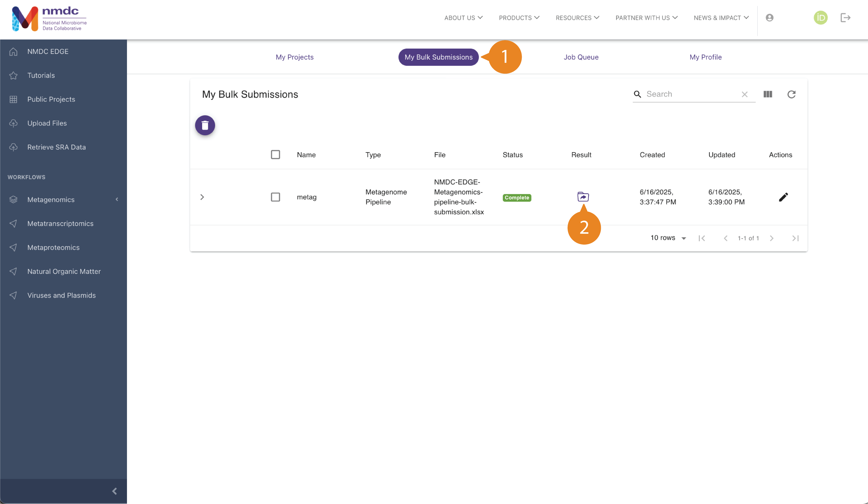
Task: Click the Public Projects grid icon
Action: [13, 99]
